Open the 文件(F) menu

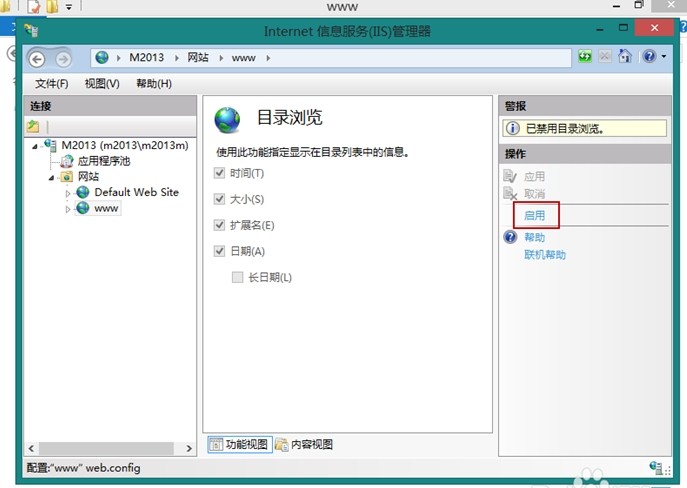click(x=52, y=84)
